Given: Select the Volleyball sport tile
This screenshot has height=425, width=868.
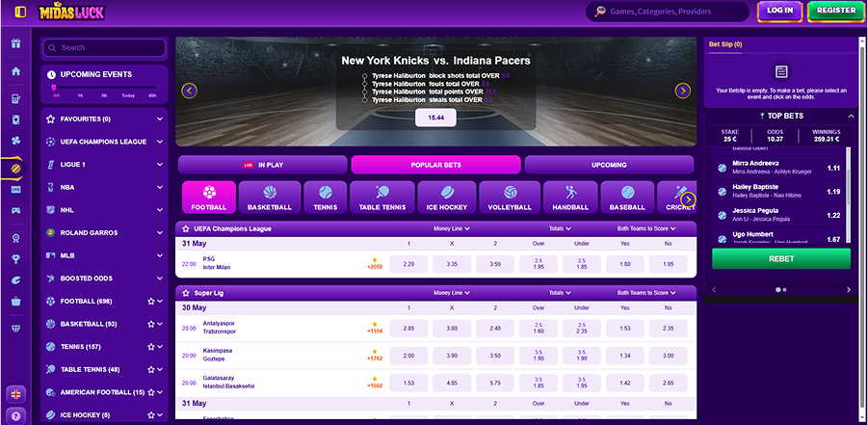Looking at the screenshot, I should 510,198.
